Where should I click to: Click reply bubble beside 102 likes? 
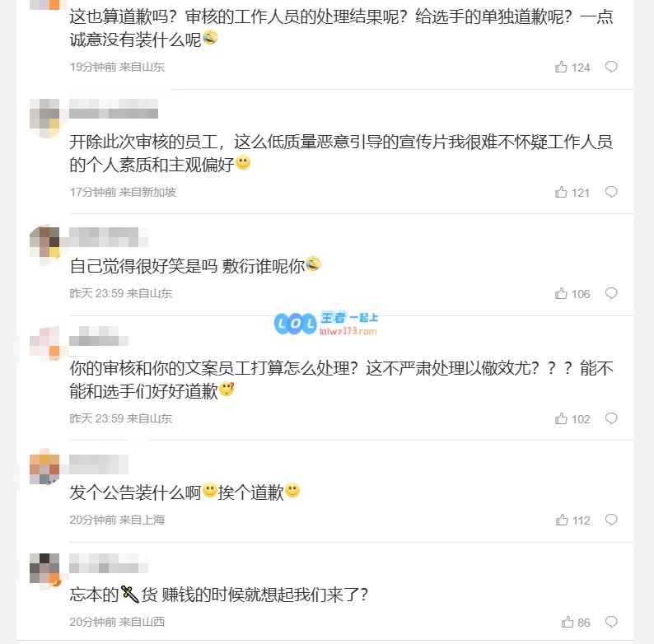(x=611, y=419)
